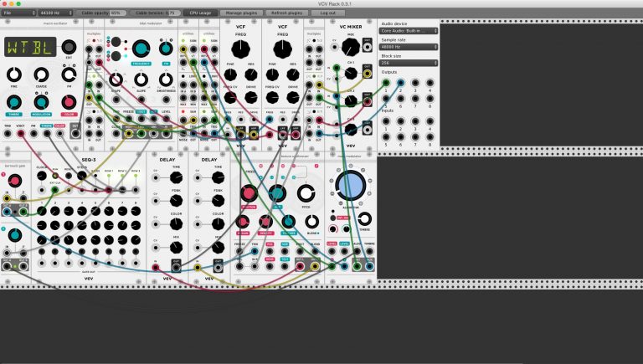This screenshot has width=643, height=364.
Task: Click the CLOCK knob on SEQ-3
Action: (41, 176)
